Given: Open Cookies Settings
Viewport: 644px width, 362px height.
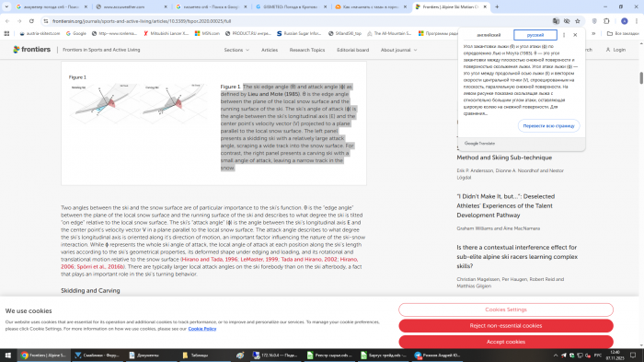Looking at the screenshot, I should coord(506,309).
